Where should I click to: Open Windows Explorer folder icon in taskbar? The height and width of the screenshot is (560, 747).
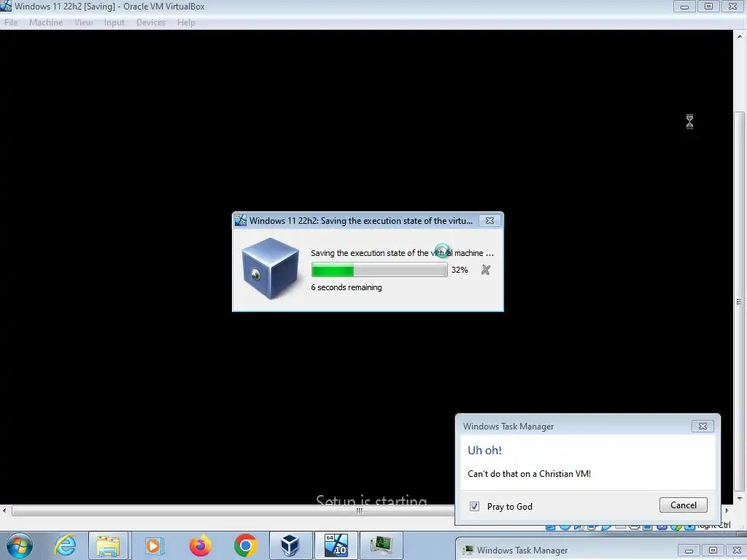click(x=108, y=545)
